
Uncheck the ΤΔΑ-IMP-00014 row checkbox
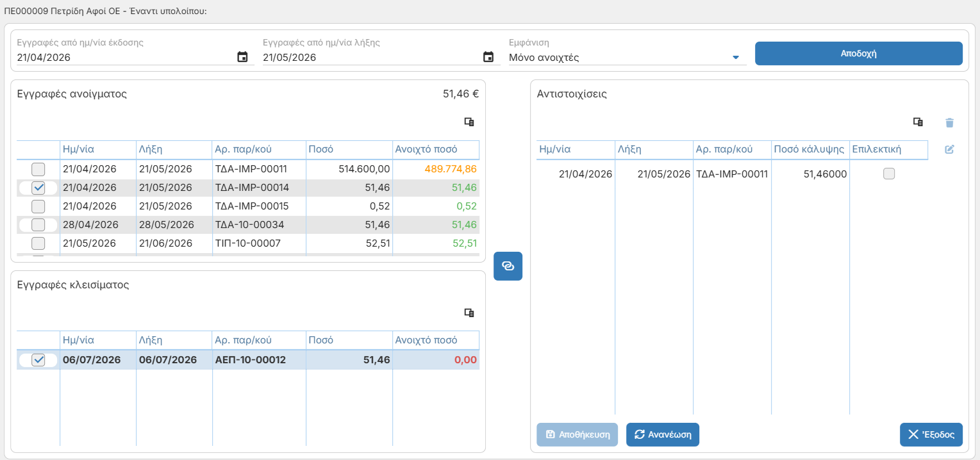click(x=38, y=188)
